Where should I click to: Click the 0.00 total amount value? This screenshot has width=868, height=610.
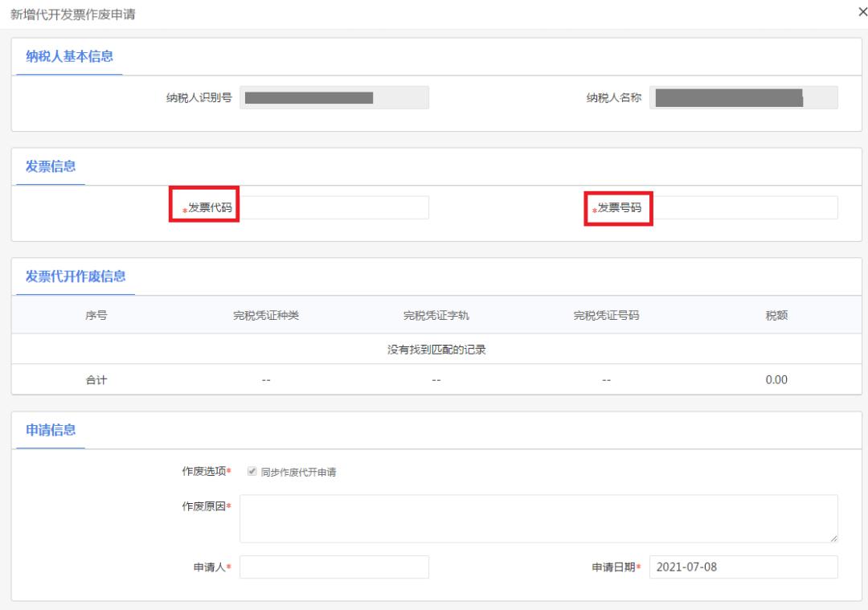pyautogui.click(x=776, y=379)
